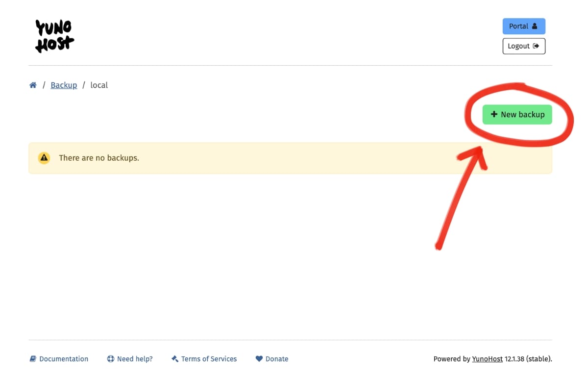588x375 pixels.
Task: Click the gavel Terms icon
Action: click(175, 359)
